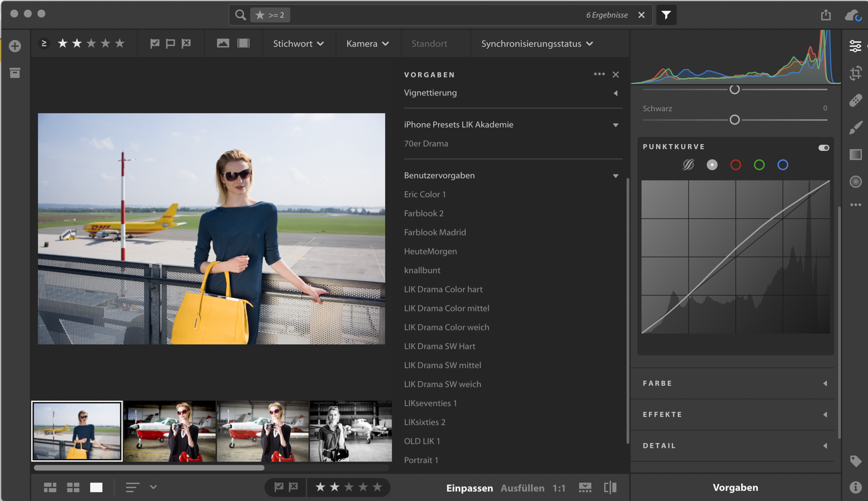Click the export/share icon top right
868x501 pixels.
click(x=826, y=15)
